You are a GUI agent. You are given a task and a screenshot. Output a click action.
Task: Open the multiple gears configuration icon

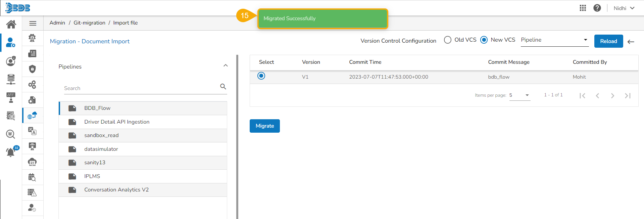point(32,84)
